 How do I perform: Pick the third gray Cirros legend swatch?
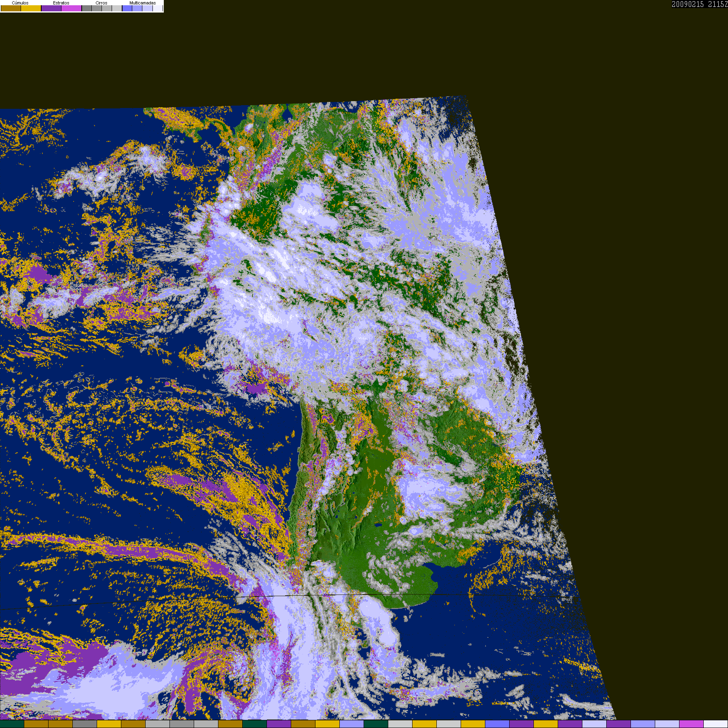107,8
